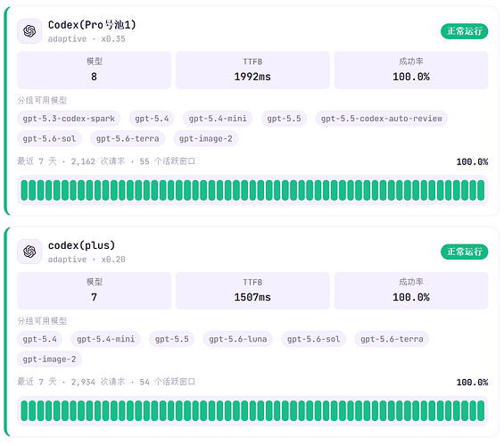Click the OpenAI logo icon of Codex(Pro号池1)
Image resolution: width=504 pixels, height=446 pixels.
(29, 31)
